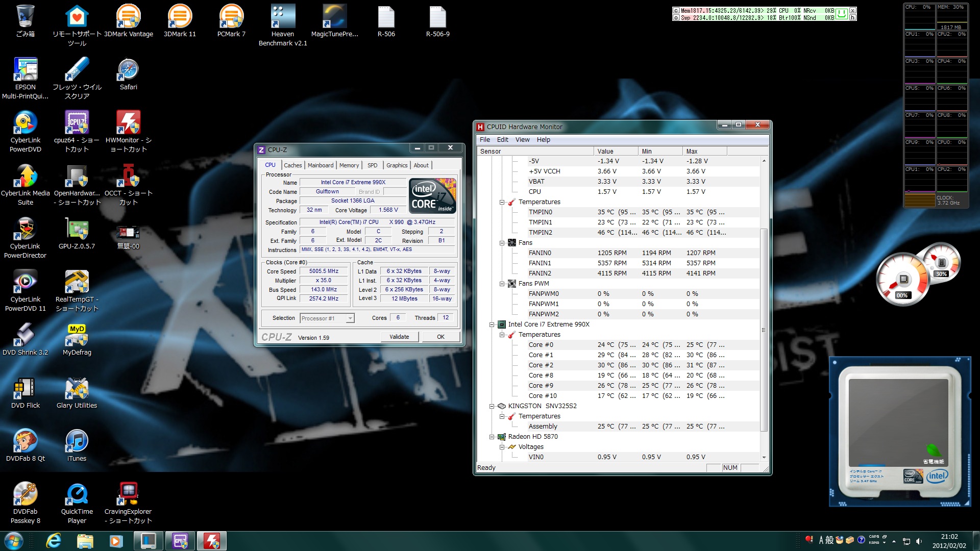
Task: Switch to the Mainboard tab in CPU-Z
Action: pyautogui.click(x=320, y=165)
